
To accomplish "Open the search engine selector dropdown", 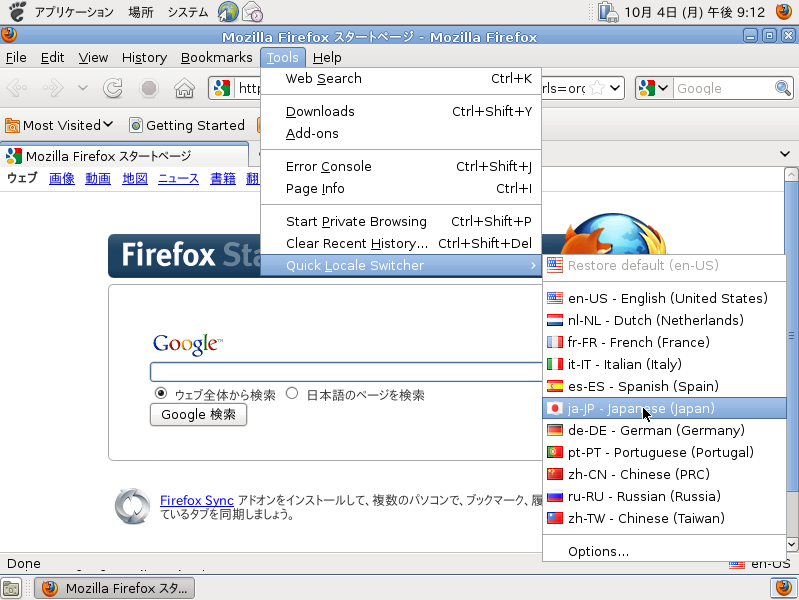I will click(x=653, y=89).
